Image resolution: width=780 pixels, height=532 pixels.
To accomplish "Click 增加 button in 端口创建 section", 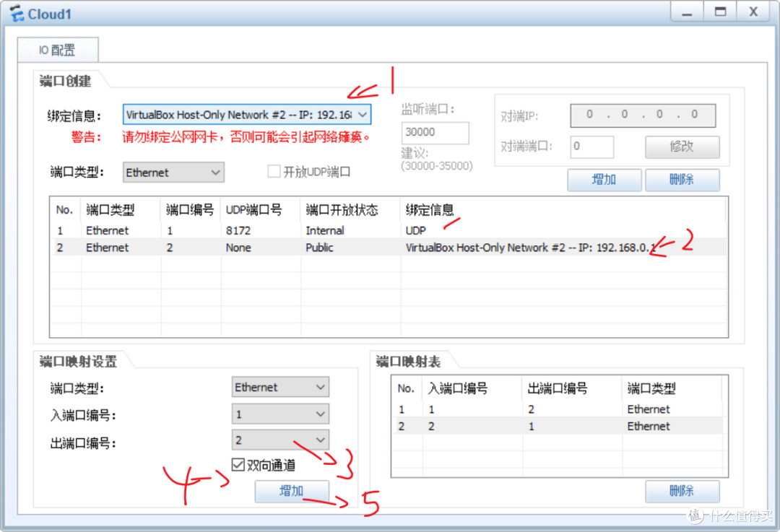I will [x=604, y=180].
